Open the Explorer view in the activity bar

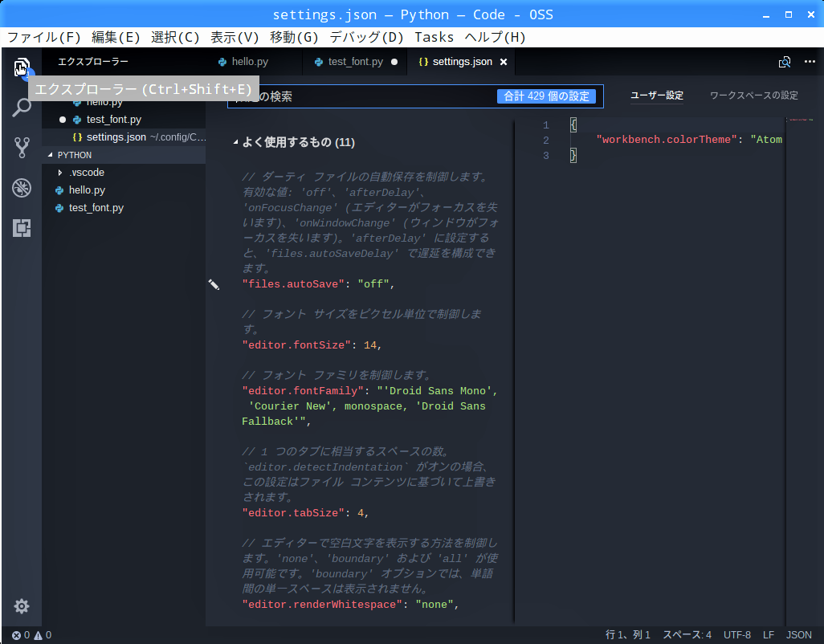click(22, 67)
